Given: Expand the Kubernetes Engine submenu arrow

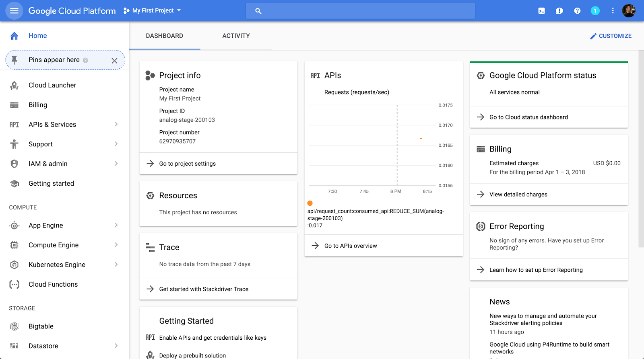Looking at the screenshot, I should click(116, 265).
